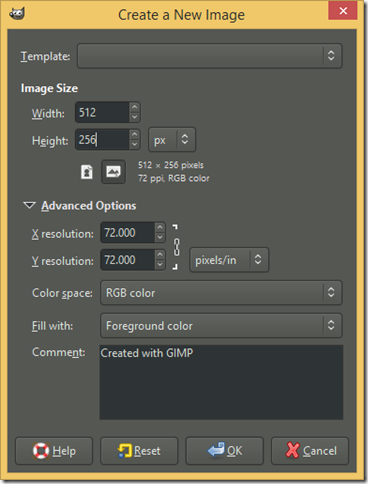The width and height of the screenshot is (368, 484).
Task: Decrease Height with down arrow
Action: click(x=134, y=144)
